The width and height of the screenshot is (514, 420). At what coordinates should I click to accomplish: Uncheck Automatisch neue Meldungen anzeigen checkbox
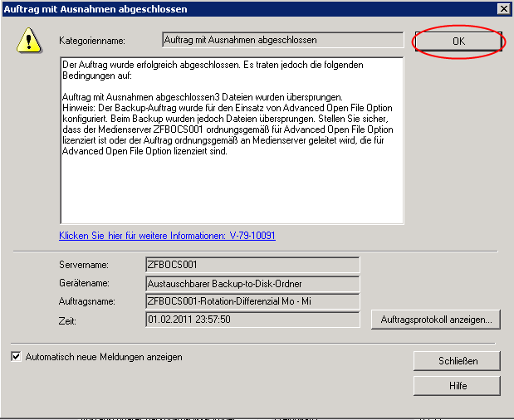click(x=17, y=357)
